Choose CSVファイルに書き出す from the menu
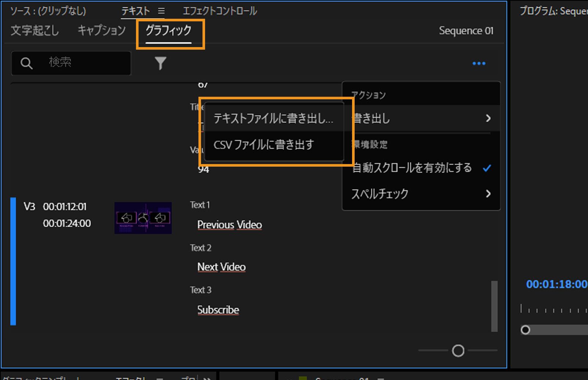588x380 pixels. pyautogui.click(x=264, y=145)
